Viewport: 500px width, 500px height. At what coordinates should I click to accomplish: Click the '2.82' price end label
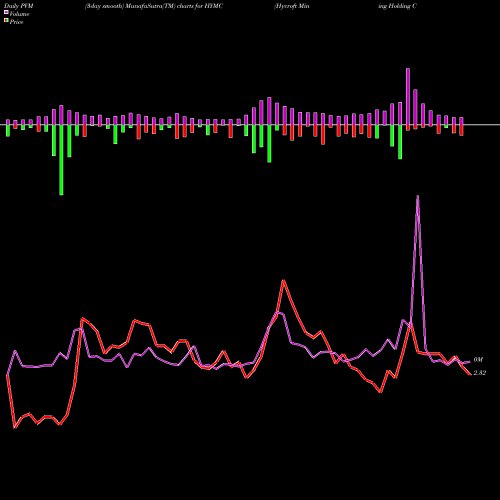(480, 373)
